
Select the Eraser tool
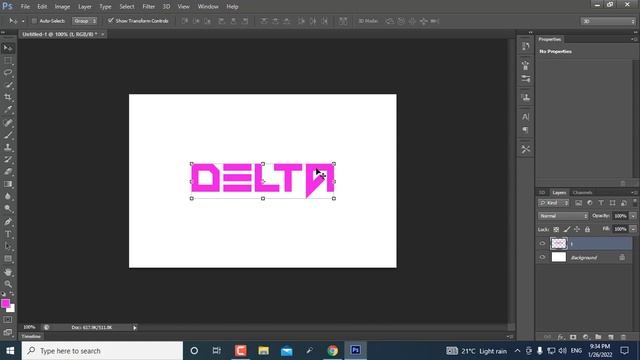(8, 171)
